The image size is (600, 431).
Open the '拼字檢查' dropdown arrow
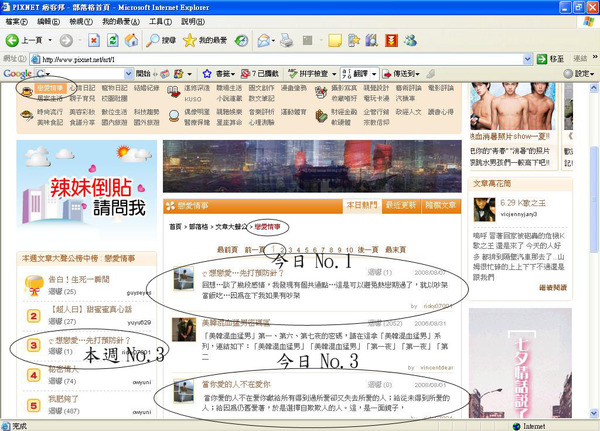pos(334,74)
